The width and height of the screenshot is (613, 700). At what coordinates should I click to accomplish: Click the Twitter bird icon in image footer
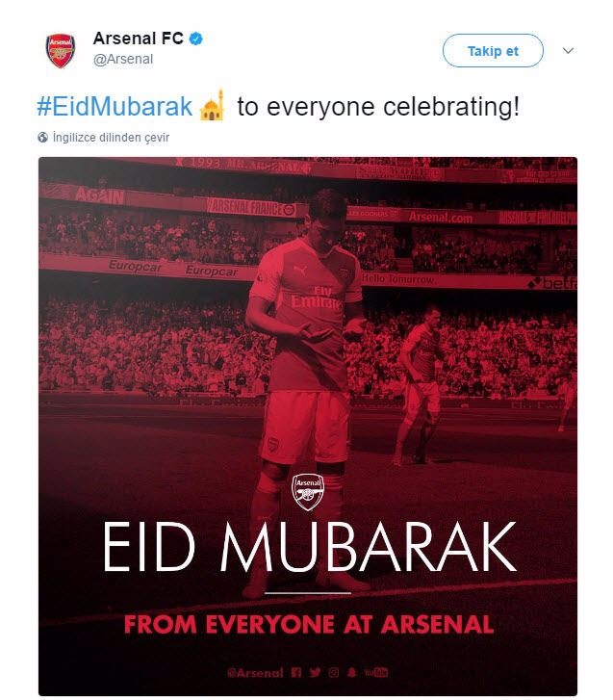(x=315, y=672)
